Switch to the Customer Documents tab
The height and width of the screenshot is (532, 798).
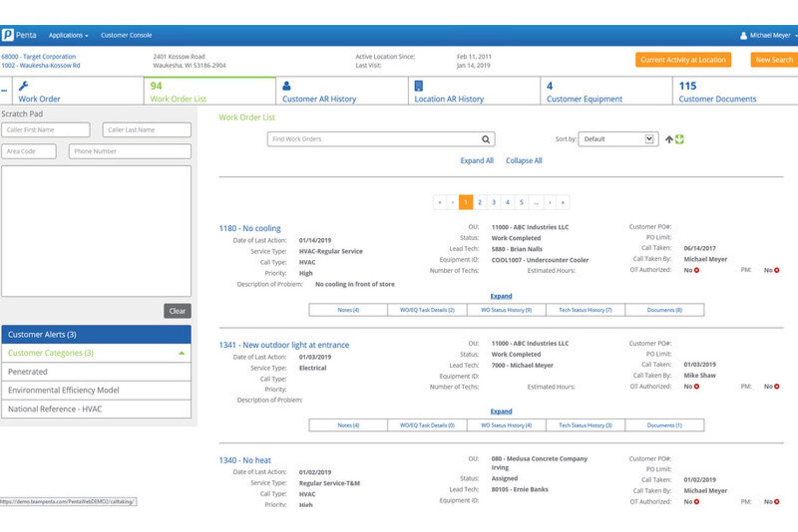coord(735,91)
